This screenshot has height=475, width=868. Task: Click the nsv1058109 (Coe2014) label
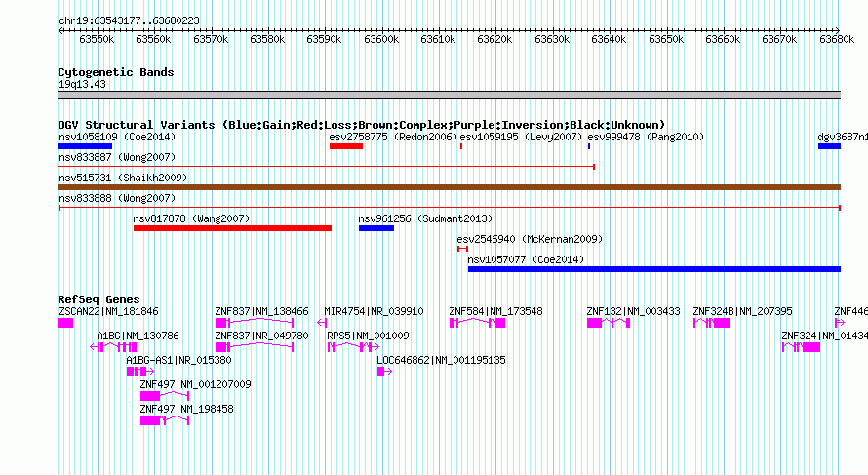pos(117,137)
